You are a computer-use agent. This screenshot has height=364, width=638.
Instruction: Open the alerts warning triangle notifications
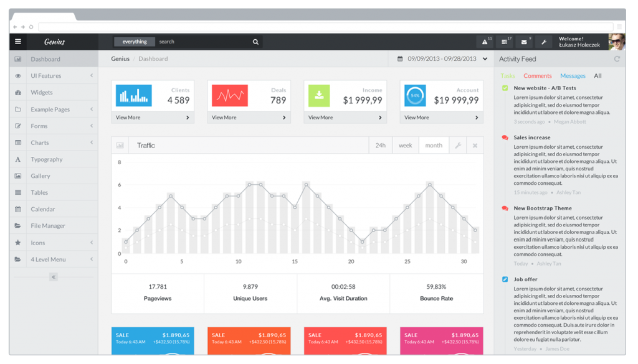click(x=484, y=42)
